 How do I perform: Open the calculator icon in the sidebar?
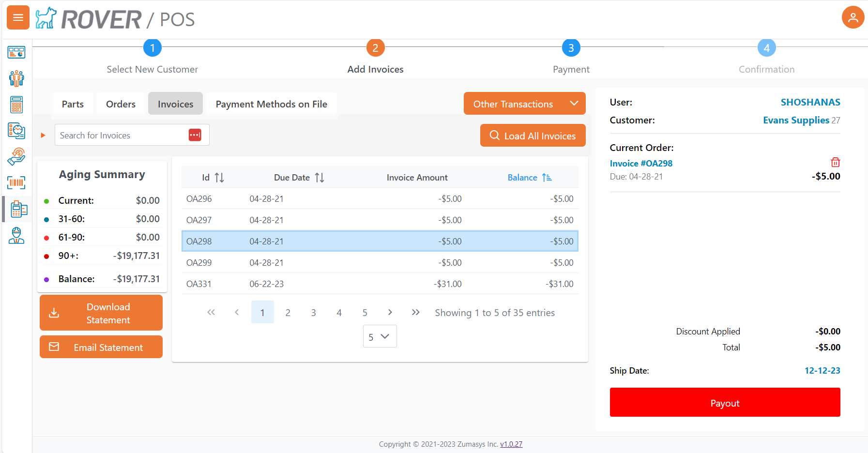[x=16, y=105]
